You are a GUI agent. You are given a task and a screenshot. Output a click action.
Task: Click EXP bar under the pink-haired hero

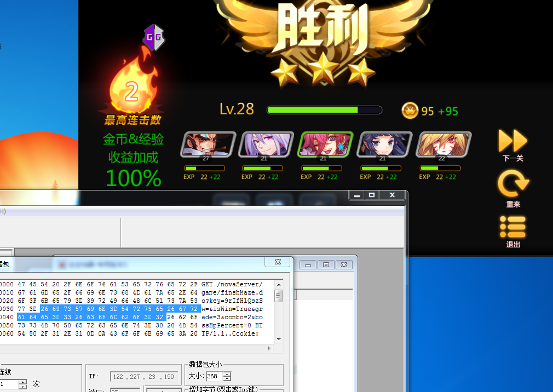[321, 169]
